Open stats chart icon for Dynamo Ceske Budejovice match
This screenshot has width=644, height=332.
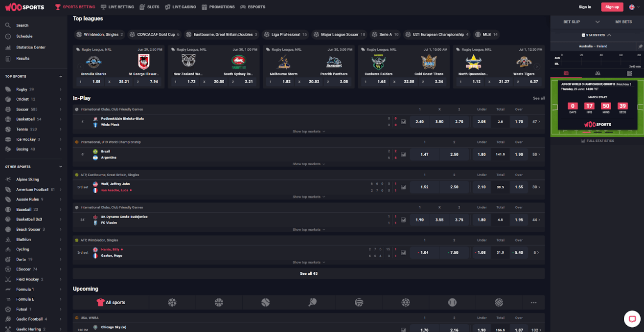click(403, 220)
